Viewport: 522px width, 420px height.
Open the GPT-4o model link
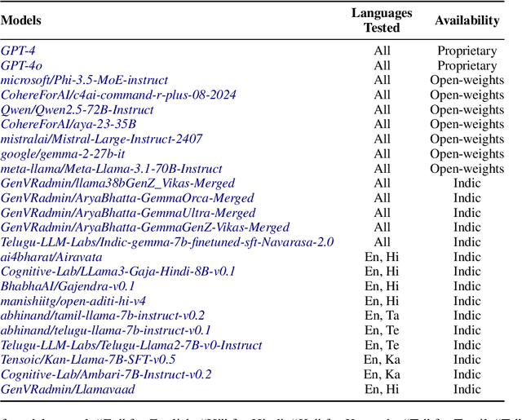pos(21,65)
